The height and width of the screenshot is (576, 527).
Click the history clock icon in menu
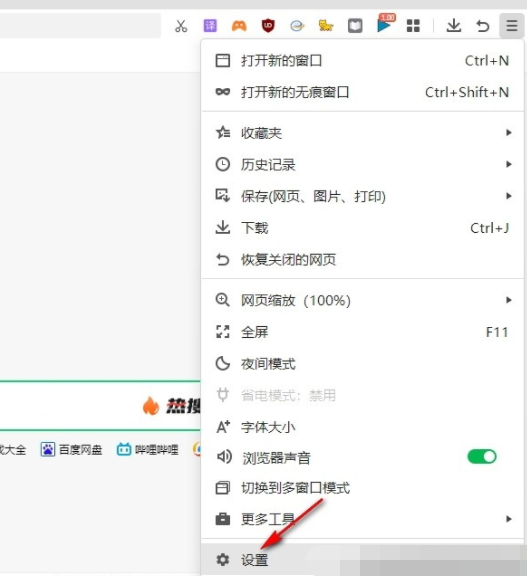pyautogui.click(x=223, y=164)
